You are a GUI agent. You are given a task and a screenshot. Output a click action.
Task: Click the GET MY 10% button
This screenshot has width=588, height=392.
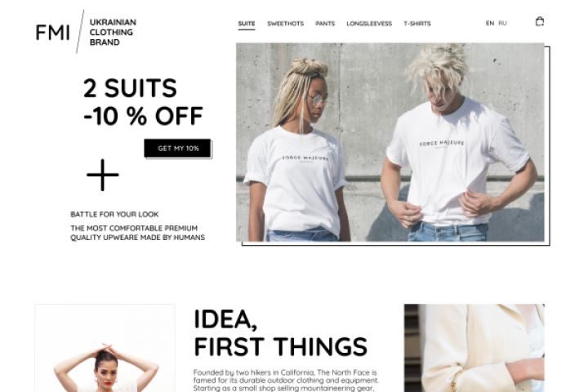(x=177, y=148)
